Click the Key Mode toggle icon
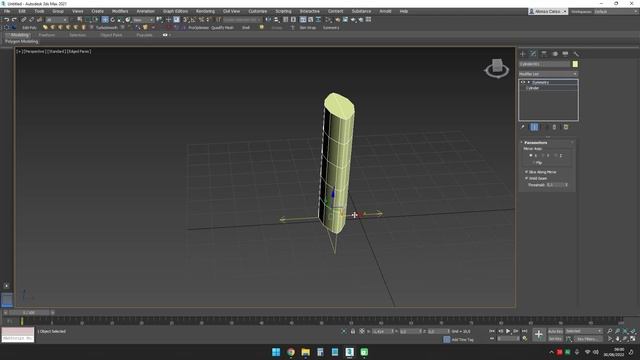The image size is (640, 360). tap(492, 338)
